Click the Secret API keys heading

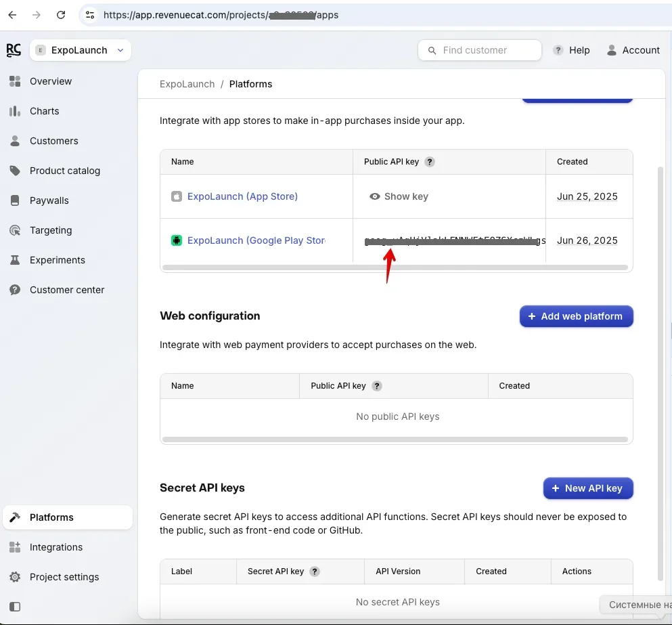202,488
